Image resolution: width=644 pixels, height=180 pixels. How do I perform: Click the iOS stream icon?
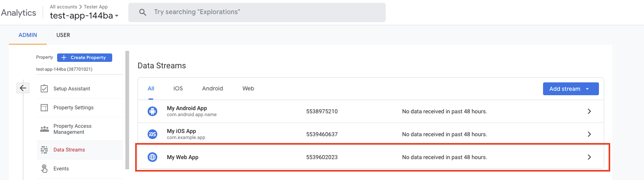point(152,134)
